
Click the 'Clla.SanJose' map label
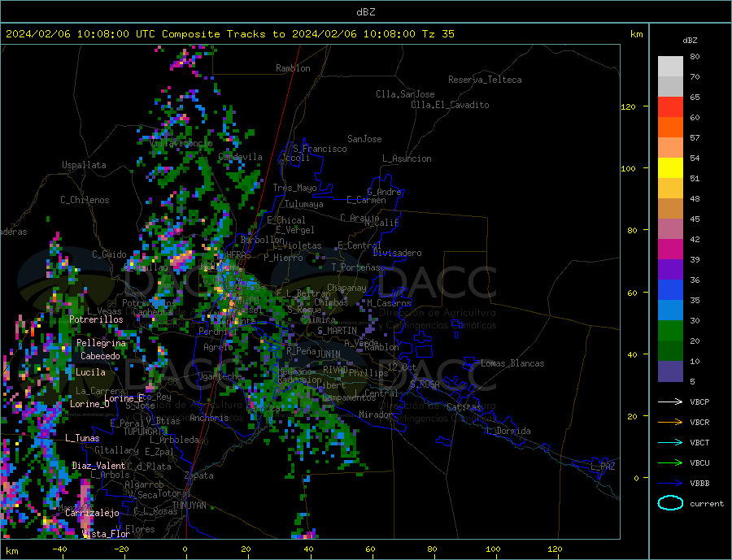pyautogui.click(x=405, y=94)
